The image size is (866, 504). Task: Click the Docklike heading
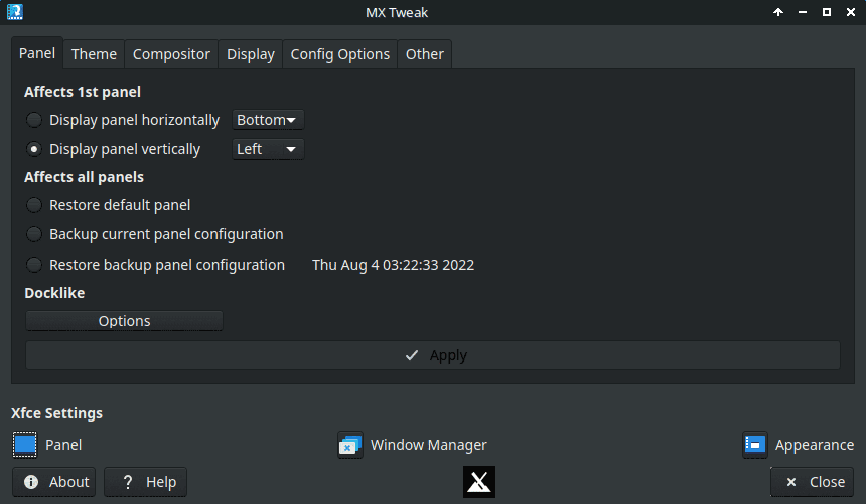(54, 293)
